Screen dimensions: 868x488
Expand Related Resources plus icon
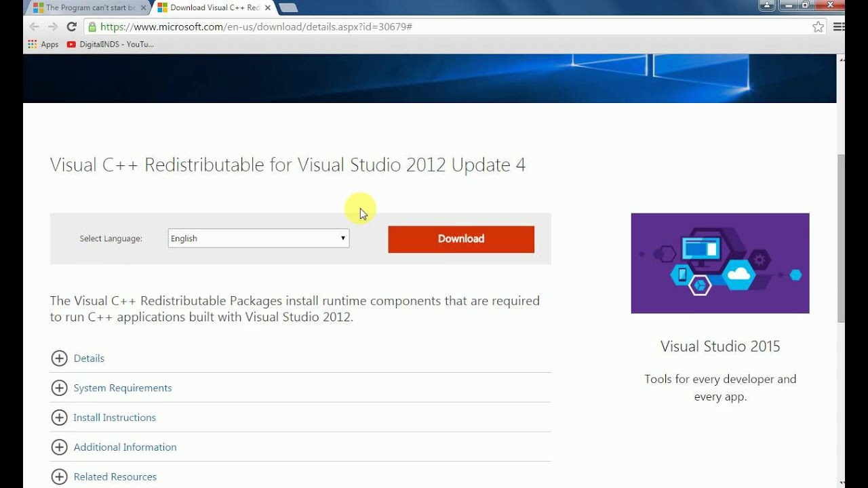60,476
